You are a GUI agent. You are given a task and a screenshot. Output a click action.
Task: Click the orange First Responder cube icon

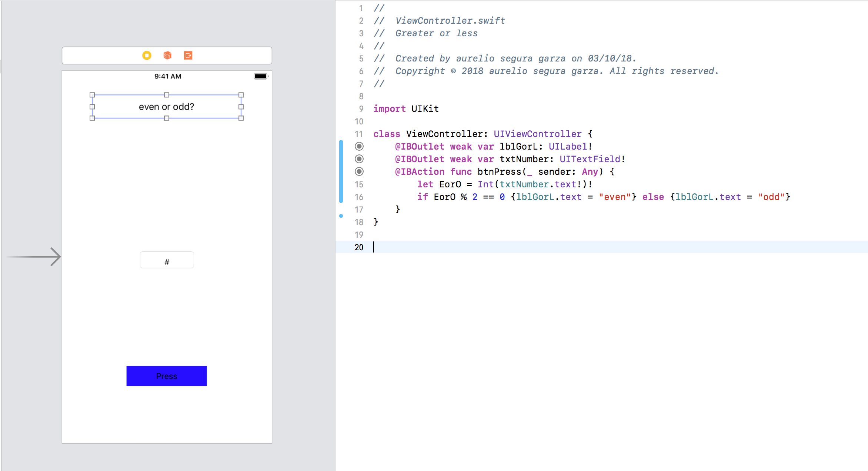(167, 56)
